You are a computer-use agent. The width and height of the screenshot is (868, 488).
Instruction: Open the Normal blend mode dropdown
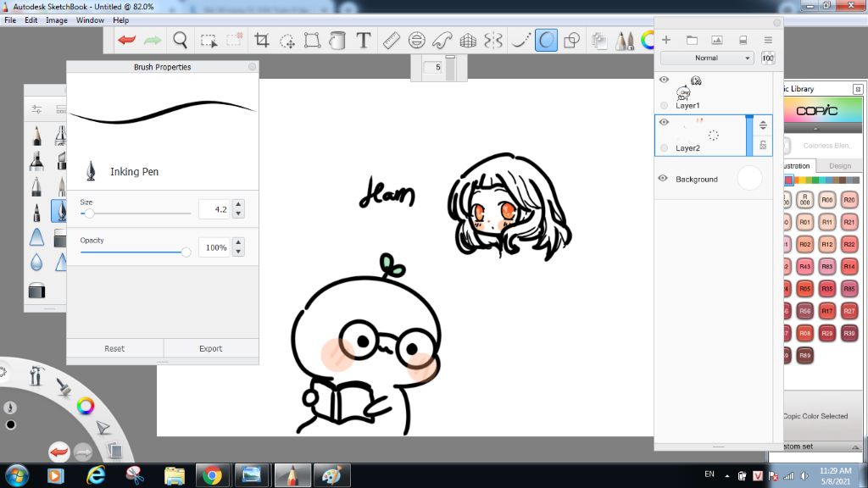pyautogui.click(x=707, y=58)
